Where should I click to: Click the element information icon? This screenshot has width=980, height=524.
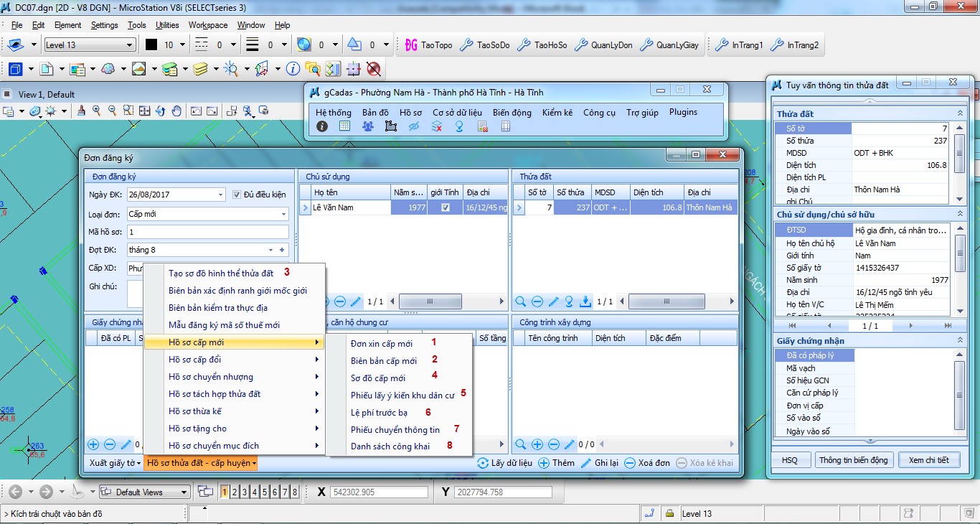click(x=293, y=69)
